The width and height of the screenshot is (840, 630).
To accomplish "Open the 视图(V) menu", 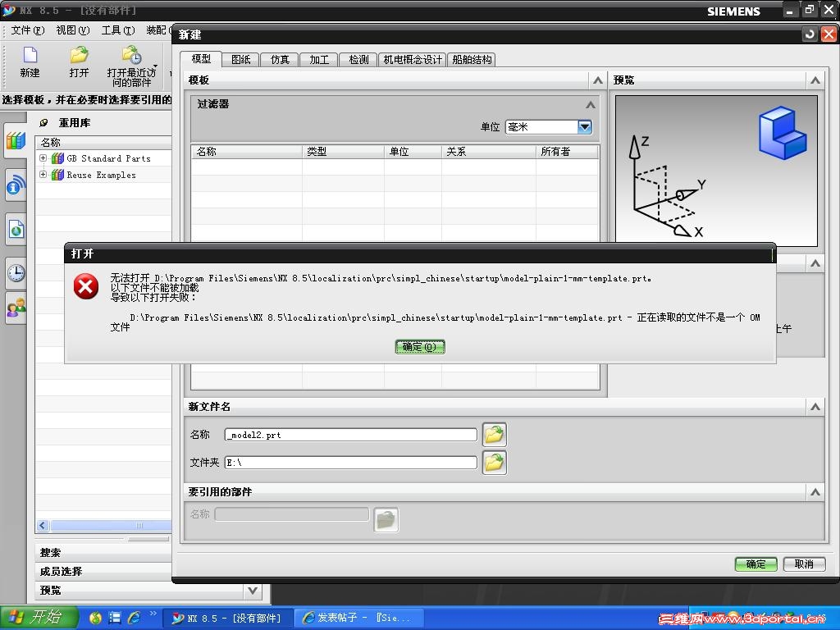I will (73, 30).
